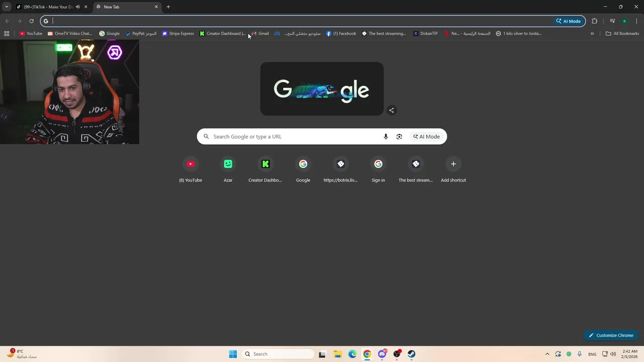Open the Azar shortcut tile
Screen dimensions: 644x362
click(228, 170)
